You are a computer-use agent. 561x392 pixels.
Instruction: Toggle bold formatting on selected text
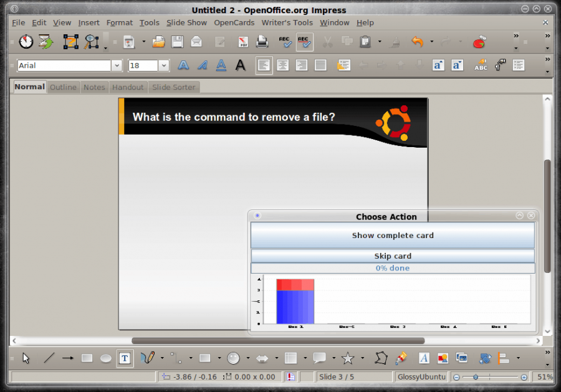(183, 65)
